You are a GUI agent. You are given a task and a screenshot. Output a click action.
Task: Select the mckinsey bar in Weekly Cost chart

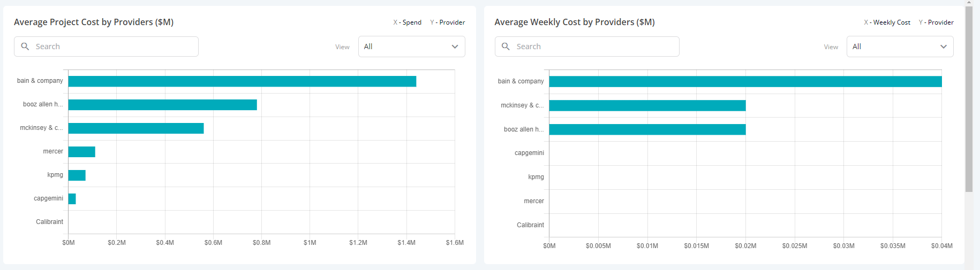click(647, 105)
